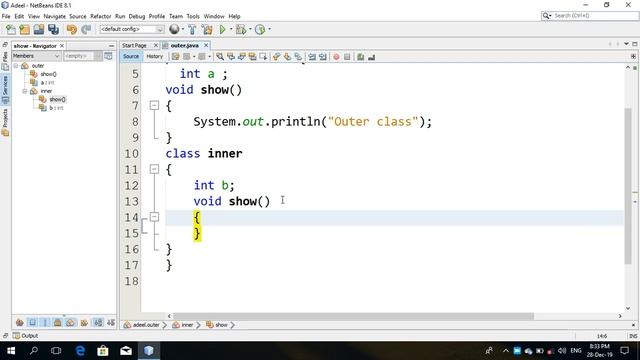640x360 pixels.
Task: Go to the previous find occurrence
Action: point(231,57)
